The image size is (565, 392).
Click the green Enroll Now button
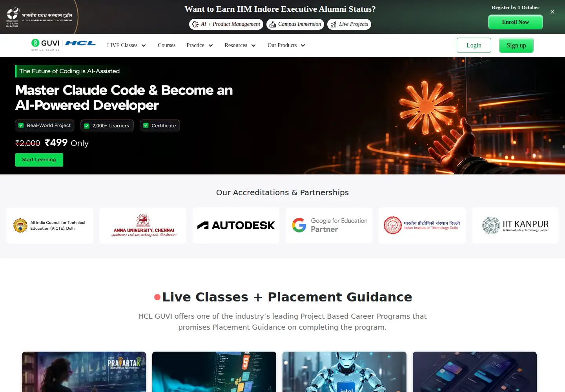pos(516,22)
